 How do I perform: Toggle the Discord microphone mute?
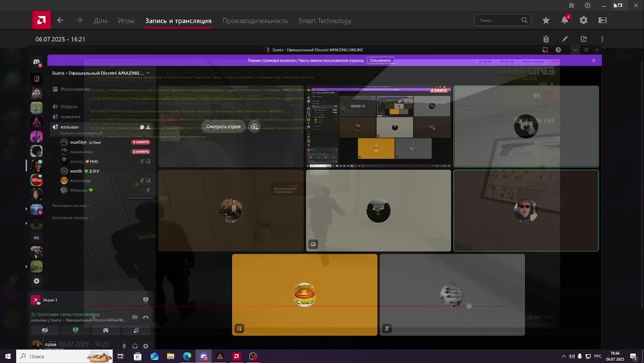(x=124, y=346)
